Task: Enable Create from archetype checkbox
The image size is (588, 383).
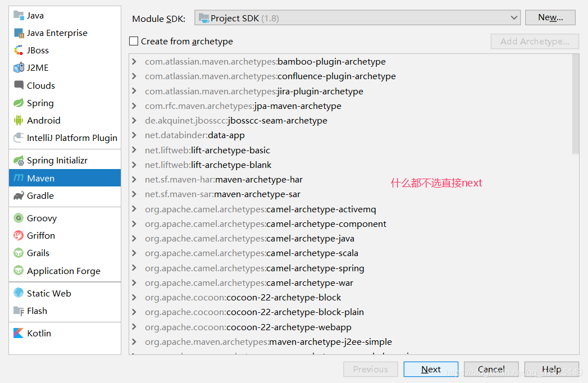Action: 134,41
